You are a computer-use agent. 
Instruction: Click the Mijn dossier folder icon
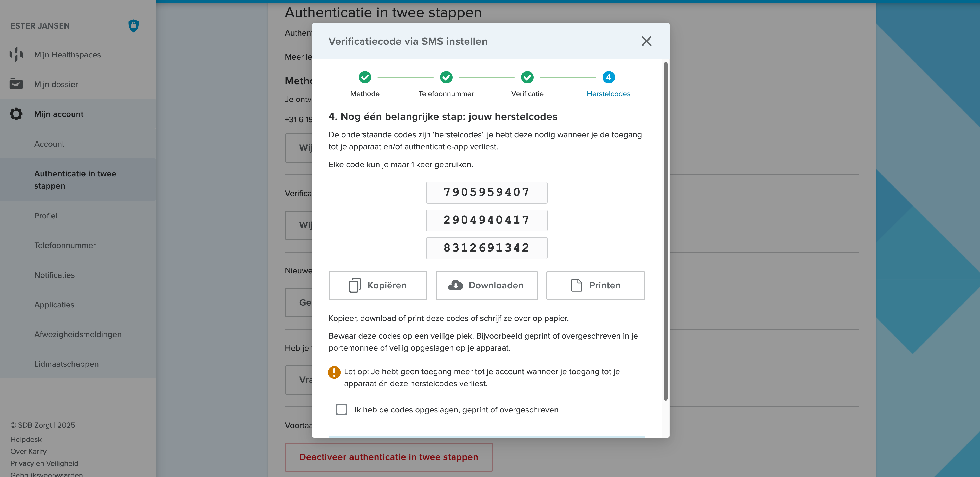(16, 84)
